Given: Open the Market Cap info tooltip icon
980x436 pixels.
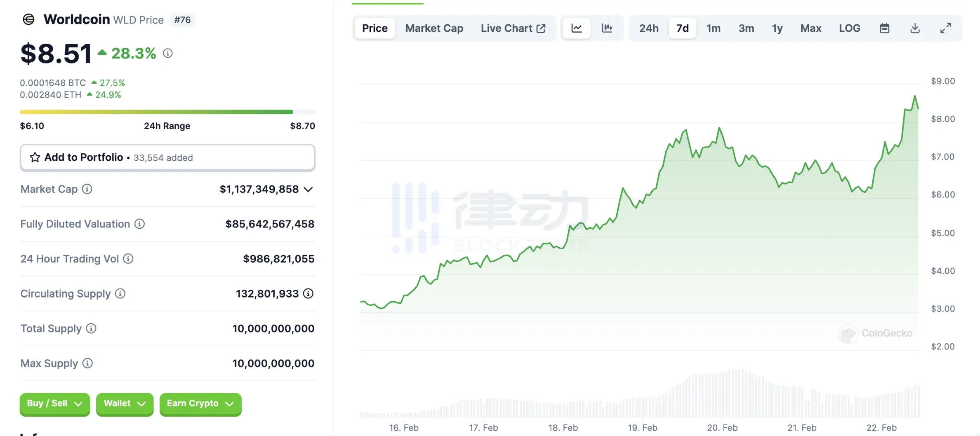Looking at the screenshot, I should point(87,189).
